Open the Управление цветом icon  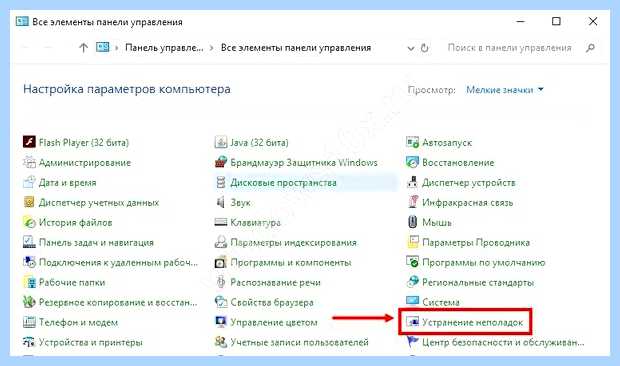[x=221, y=322]
